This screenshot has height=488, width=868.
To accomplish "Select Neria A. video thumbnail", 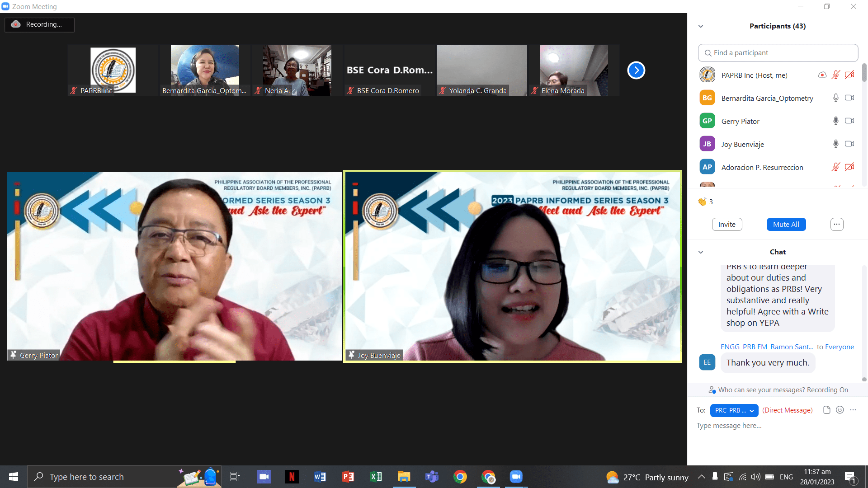I will click(x=297, y=70).
